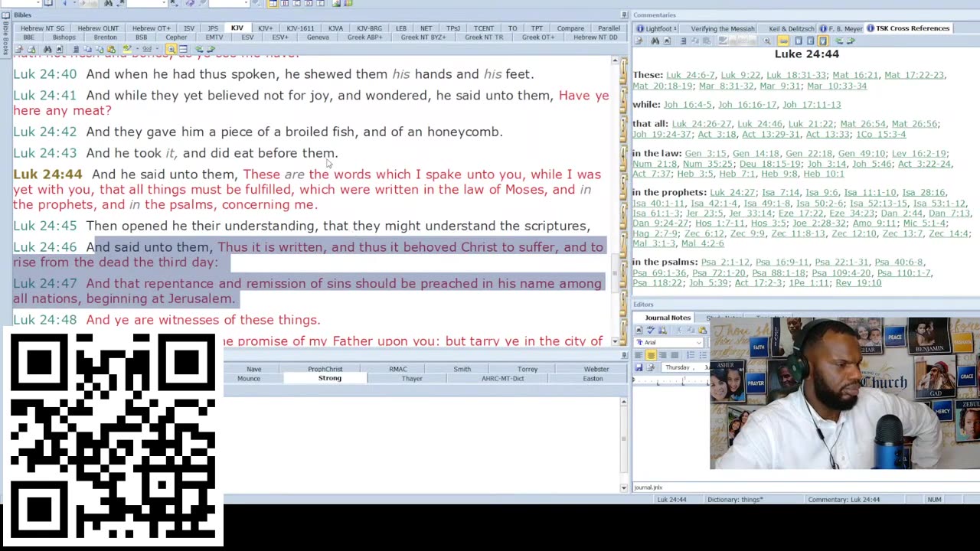Click the Bibles pane auto-hide pin
980x551 pixels.
[625, 15]
